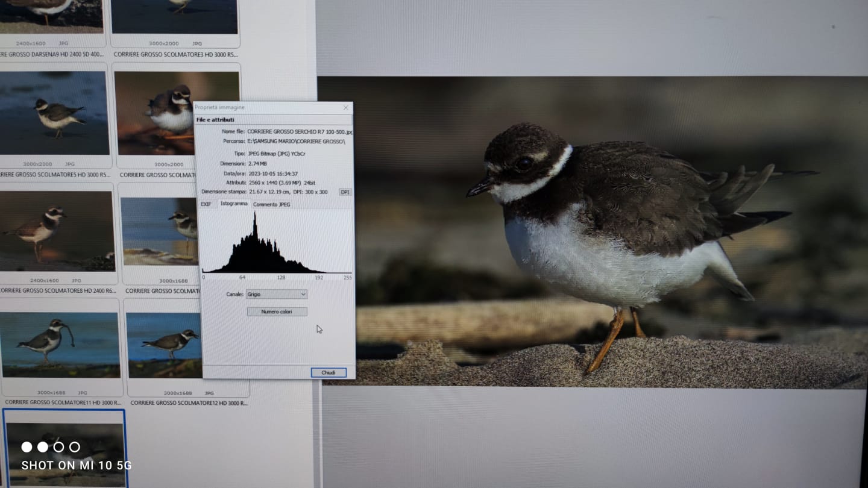Select the Istogramma tab
The height and width of the screenshot is (488, 868).
click(x=234, y=204)
